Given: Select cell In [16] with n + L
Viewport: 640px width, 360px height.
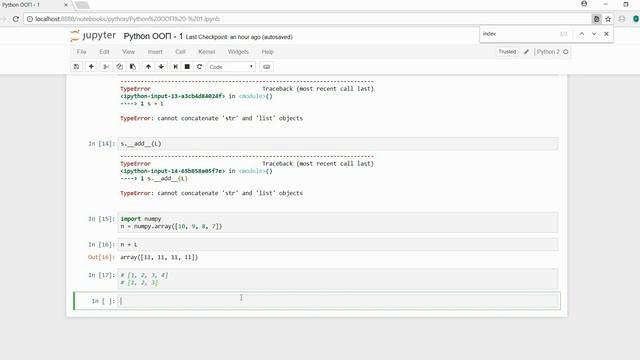Looking at the screenshot, I should point(338,244).
